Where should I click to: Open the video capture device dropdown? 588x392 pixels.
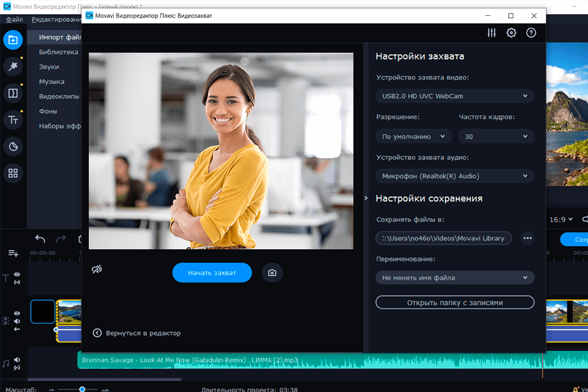coord(454,96)
